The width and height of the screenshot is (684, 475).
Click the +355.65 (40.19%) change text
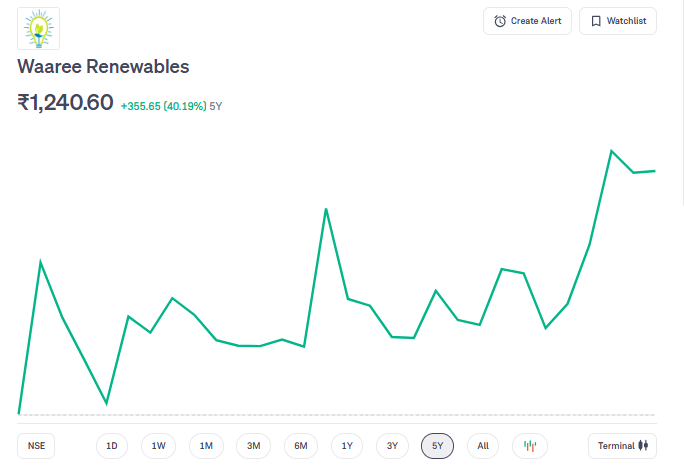163,105
